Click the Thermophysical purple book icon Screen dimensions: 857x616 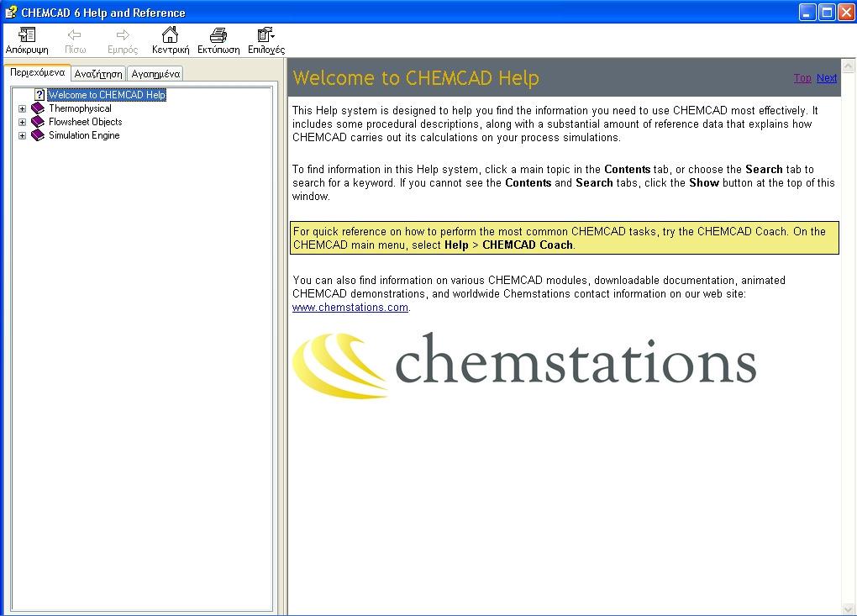pyautogui.click(x=38, y=108)
